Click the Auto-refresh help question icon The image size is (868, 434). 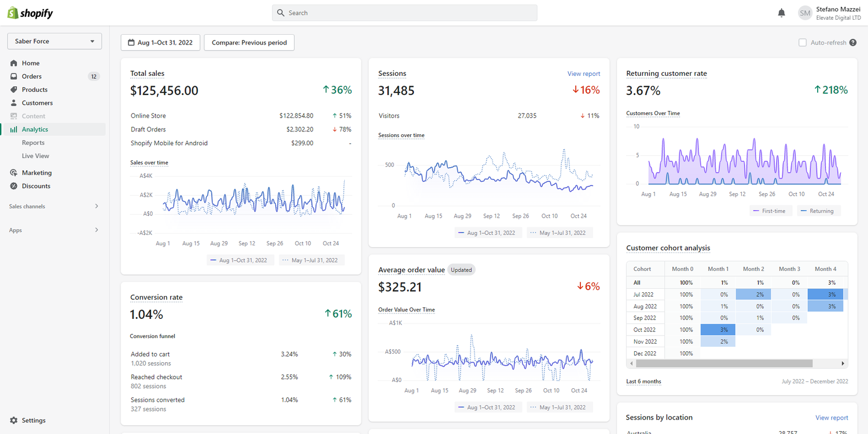853,43
